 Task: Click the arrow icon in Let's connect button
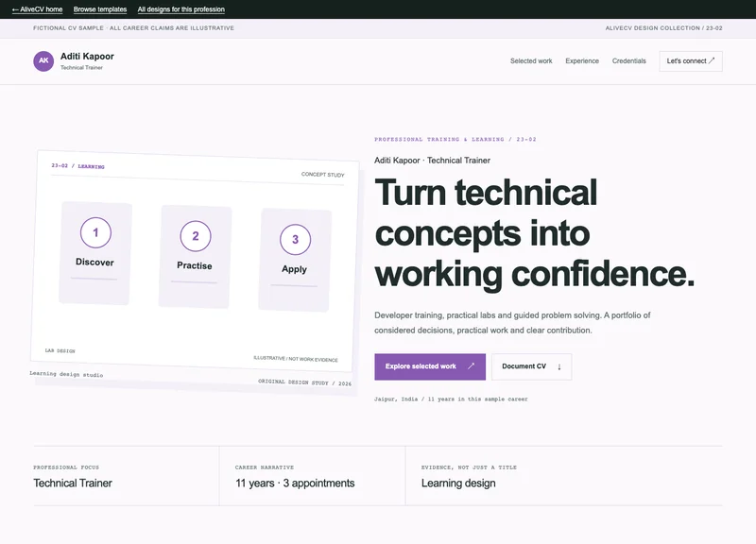click(x=712, y=60)
